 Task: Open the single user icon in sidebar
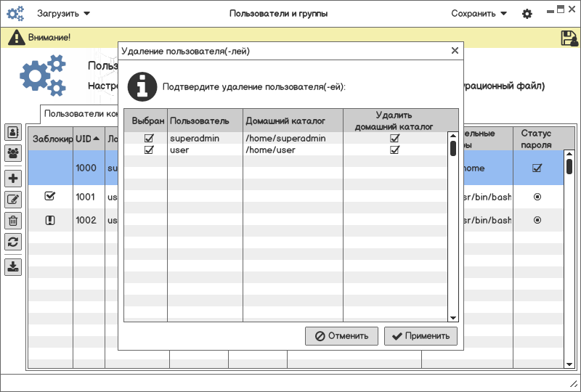13,132
